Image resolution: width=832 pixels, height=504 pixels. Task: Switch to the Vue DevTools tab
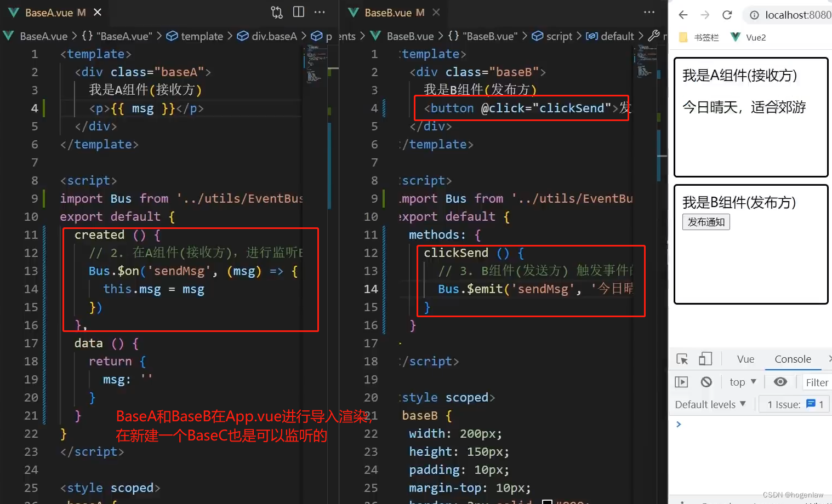(745, 359)
